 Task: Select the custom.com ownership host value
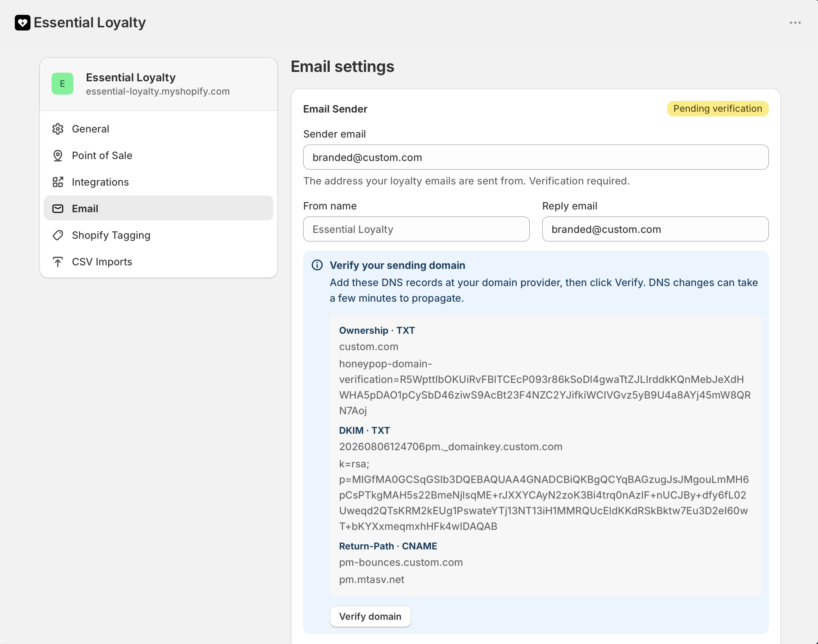click(369, 347)
